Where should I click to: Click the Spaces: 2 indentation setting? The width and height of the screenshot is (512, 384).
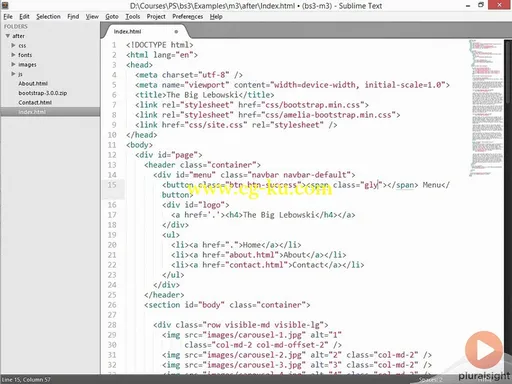(430, 379)
